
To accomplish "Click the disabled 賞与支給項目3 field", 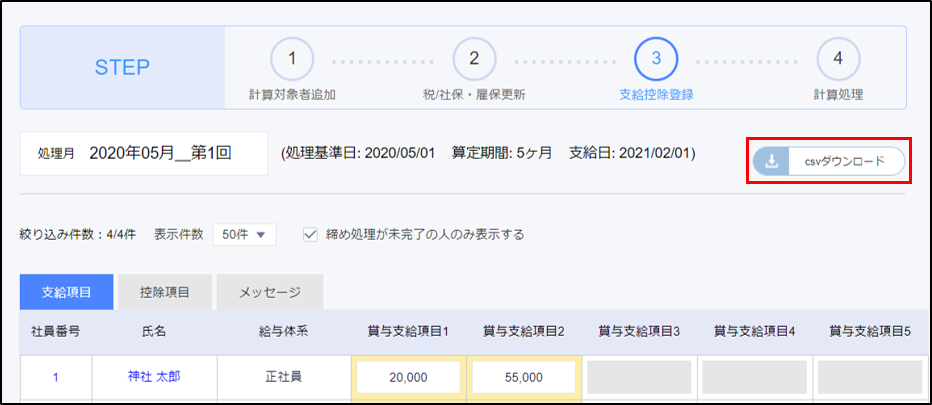I will [639, 377].
